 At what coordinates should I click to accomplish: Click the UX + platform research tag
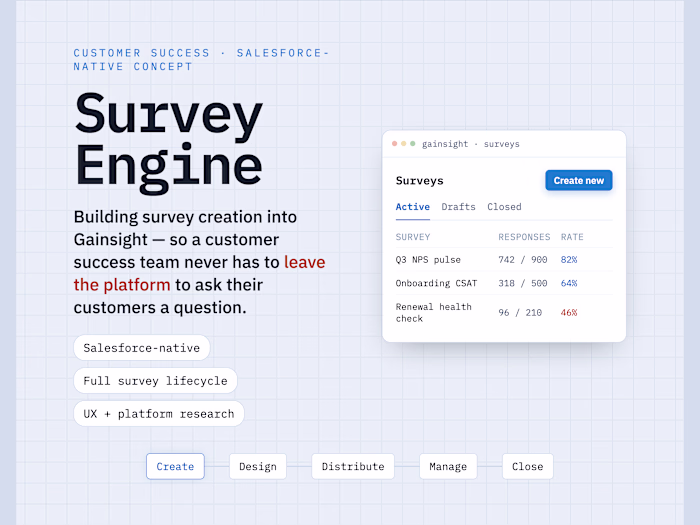pos(158,414)
